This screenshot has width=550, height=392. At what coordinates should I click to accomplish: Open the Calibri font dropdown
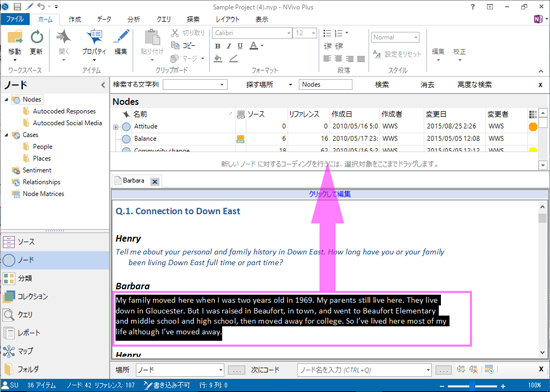pos(289,33)
